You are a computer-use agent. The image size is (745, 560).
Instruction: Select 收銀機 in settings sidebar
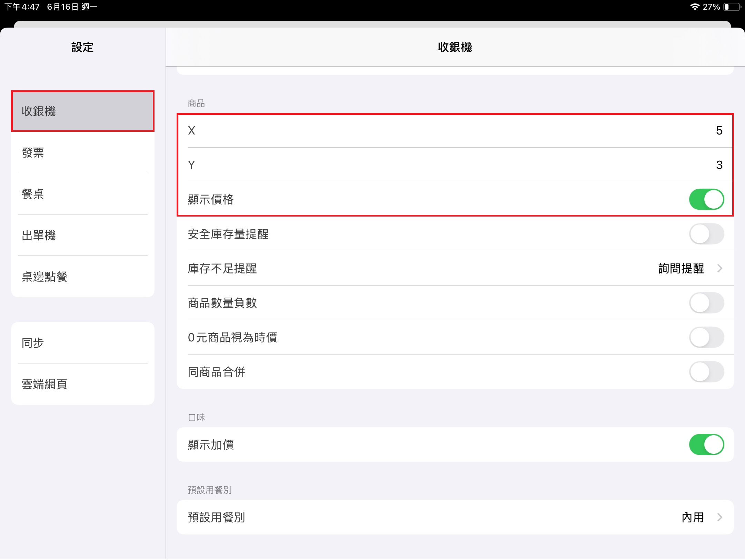pos(83,111)
